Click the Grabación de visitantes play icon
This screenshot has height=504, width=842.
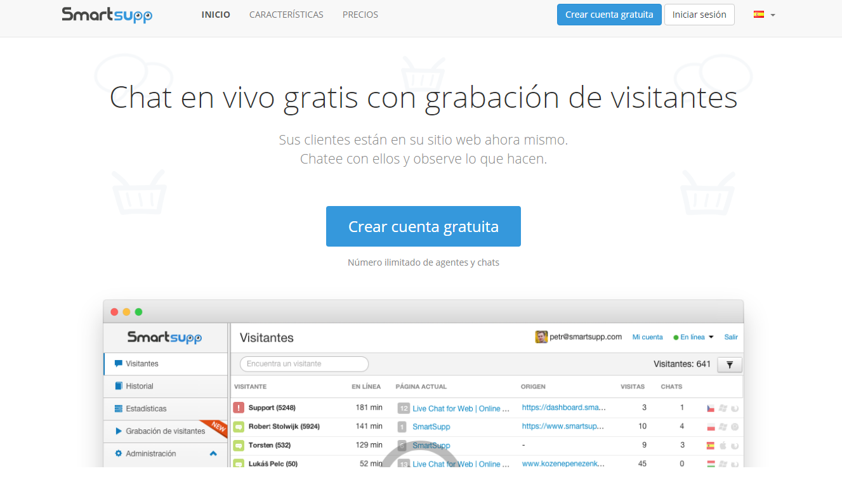click(x=118, y=431)
